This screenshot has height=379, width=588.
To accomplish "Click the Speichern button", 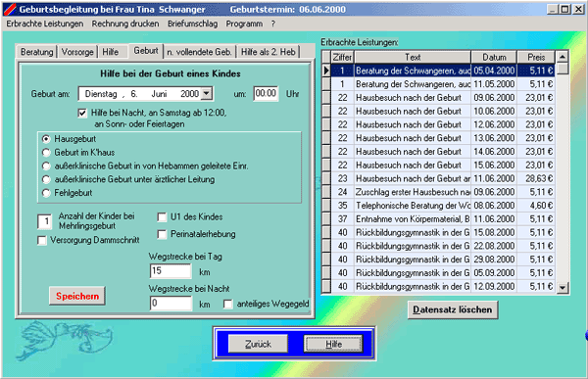I will (77, 296).
